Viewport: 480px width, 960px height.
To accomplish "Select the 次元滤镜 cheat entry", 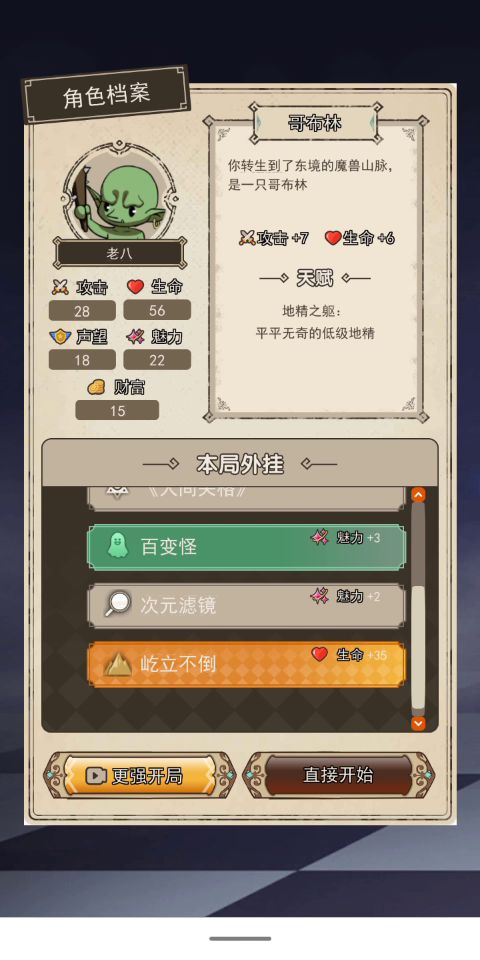I will pos(246,606).
